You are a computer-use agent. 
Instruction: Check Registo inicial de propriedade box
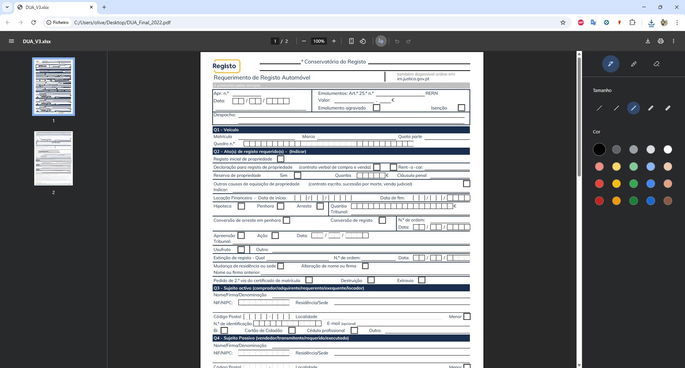click(280, 159)
